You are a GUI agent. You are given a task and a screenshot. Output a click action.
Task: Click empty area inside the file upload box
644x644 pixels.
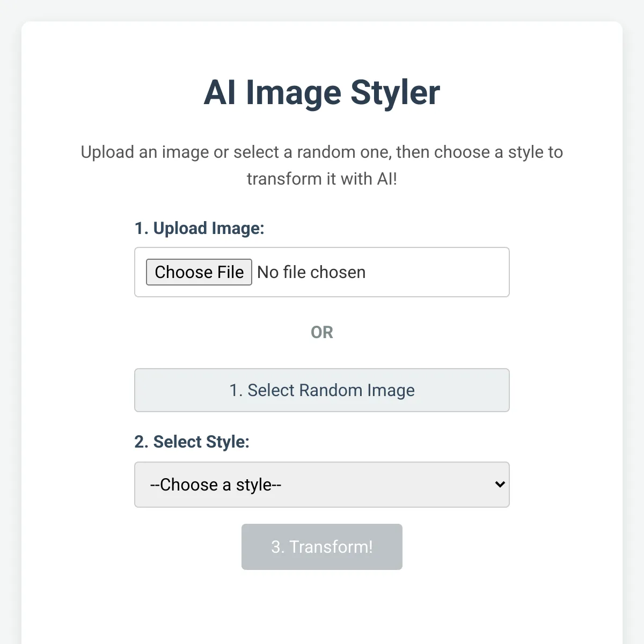pyautogui.click(x=437, y=272)
